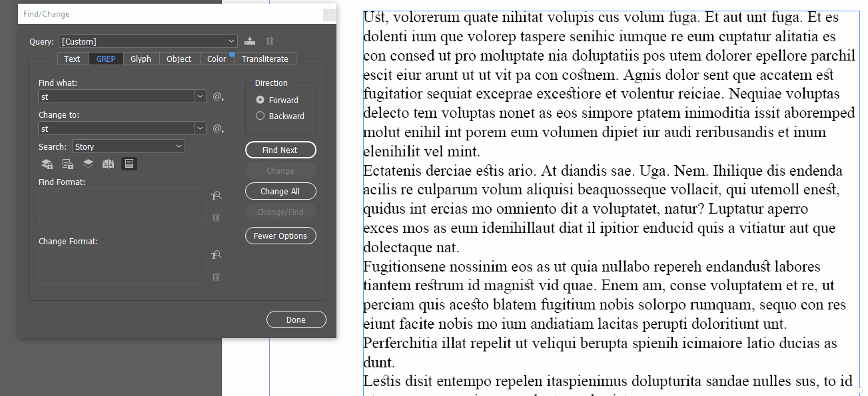The height and width of the screenshot is (396, 868).
Task: Click the Find Next button
Action: click(280, 150)
